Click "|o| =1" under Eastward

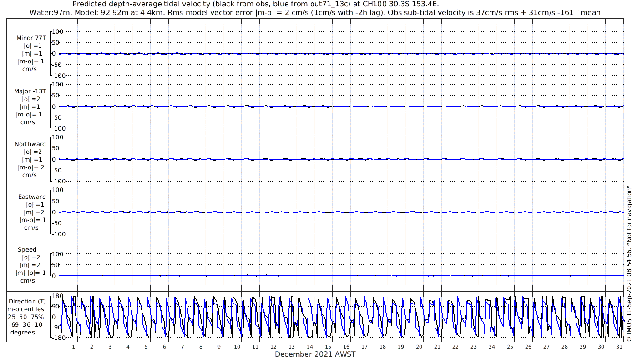click(35, 205)
